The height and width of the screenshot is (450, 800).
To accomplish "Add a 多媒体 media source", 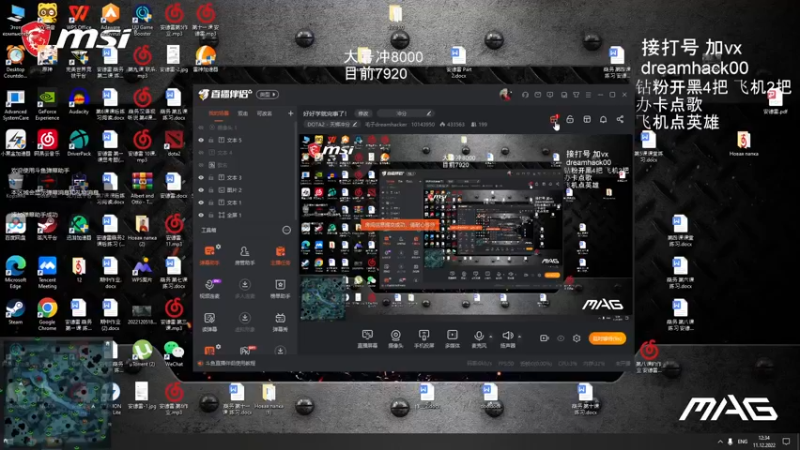I will point(452,339).
